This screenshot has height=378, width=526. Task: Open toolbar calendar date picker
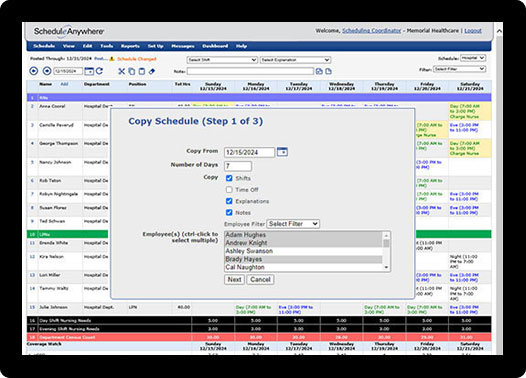(89, 71)
